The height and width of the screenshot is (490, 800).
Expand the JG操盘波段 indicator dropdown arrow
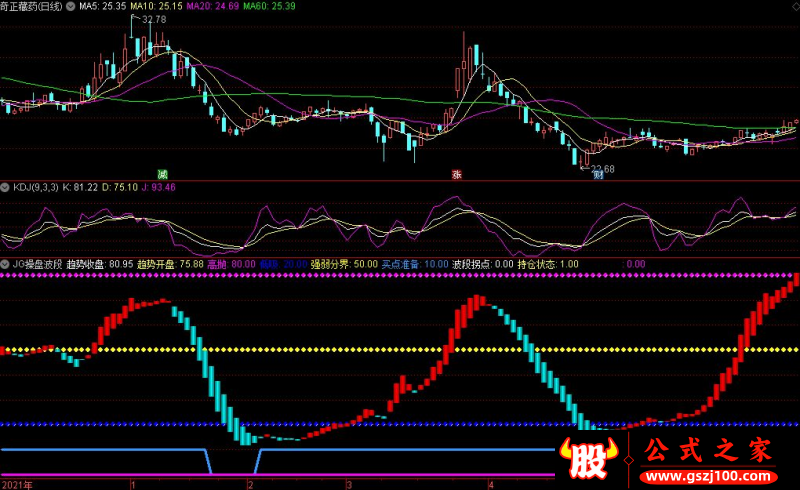[5, 264]
